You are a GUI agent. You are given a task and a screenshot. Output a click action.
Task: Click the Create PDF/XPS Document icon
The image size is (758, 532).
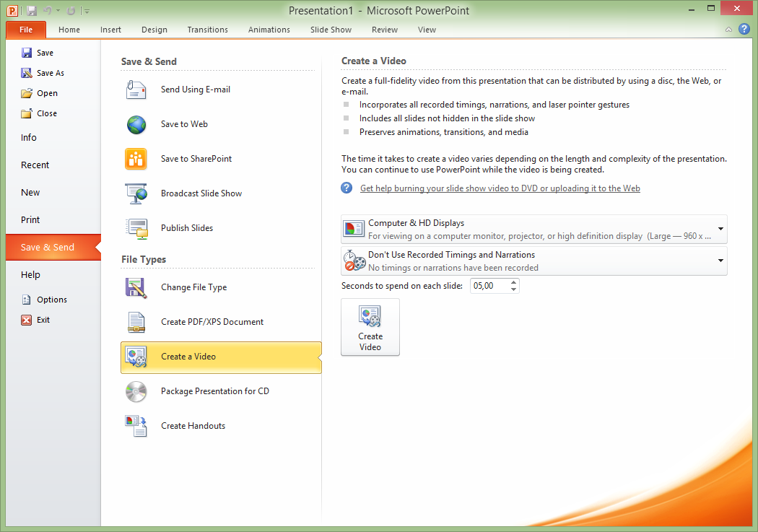pos(136,322)
